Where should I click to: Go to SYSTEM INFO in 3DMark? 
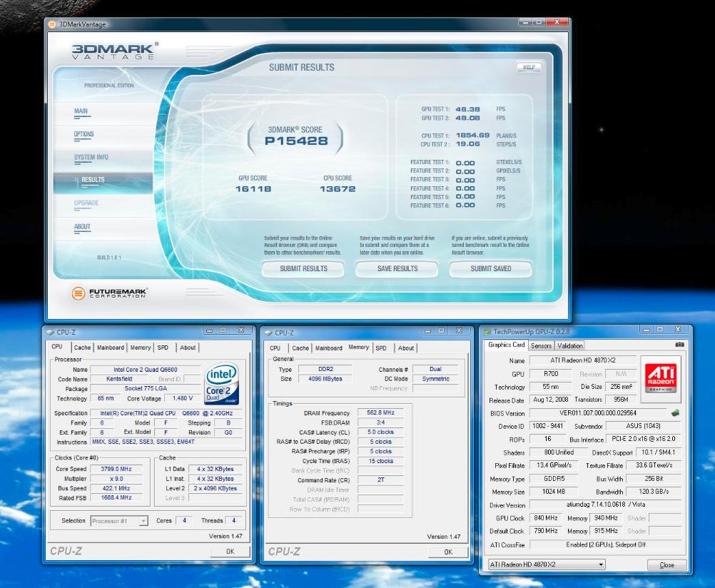(91, 157)
